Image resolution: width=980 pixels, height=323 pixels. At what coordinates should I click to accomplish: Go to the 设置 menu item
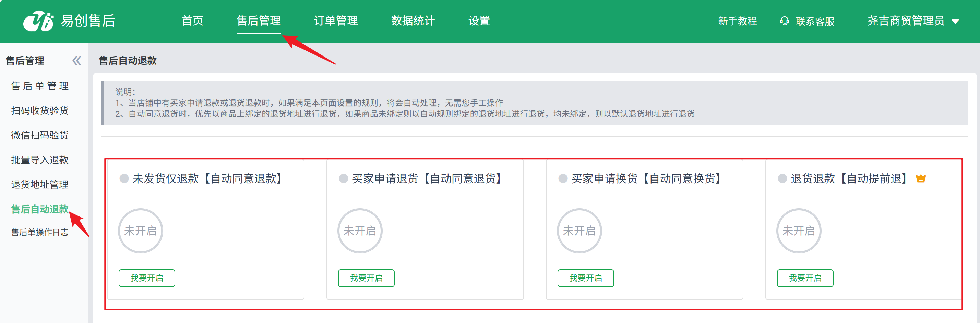(x=479, y=21)
